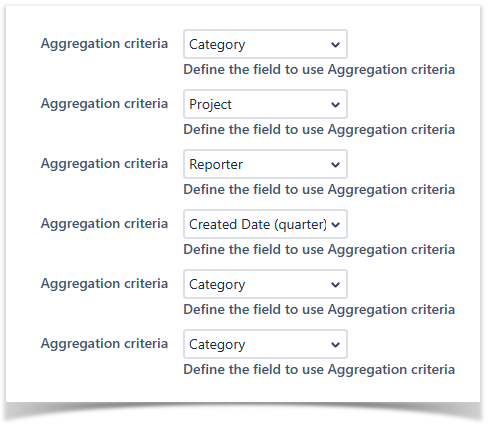Click the Aggregation criteria label beside Reporter

point(104,164)
